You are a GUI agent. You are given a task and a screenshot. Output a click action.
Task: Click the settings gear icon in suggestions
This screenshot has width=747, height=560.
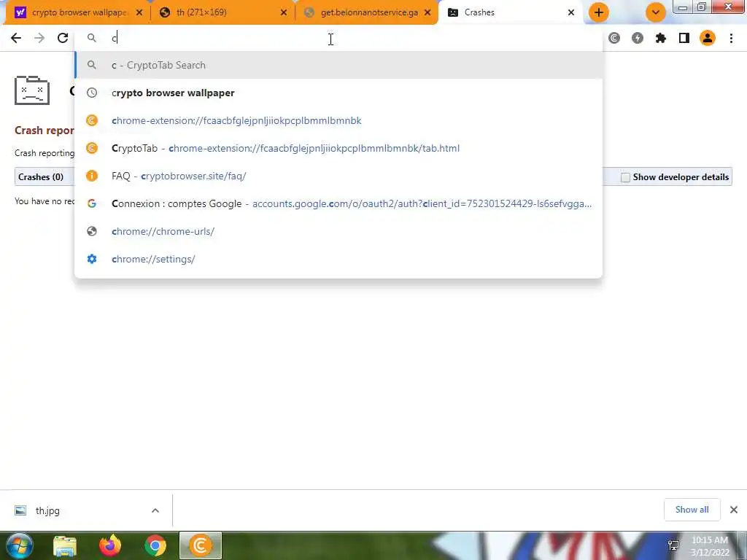point(91,259)
